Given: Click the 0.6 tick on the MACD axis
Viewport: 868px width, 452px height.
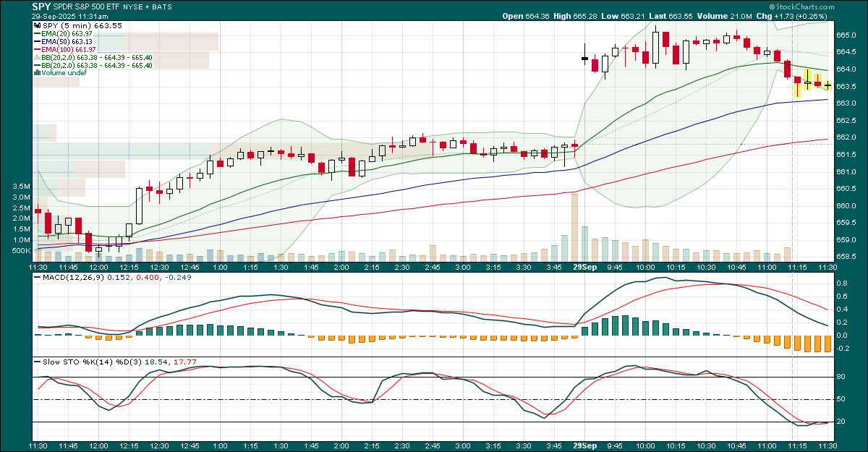Looking at the screenshot, I should [x=842, y=297].
